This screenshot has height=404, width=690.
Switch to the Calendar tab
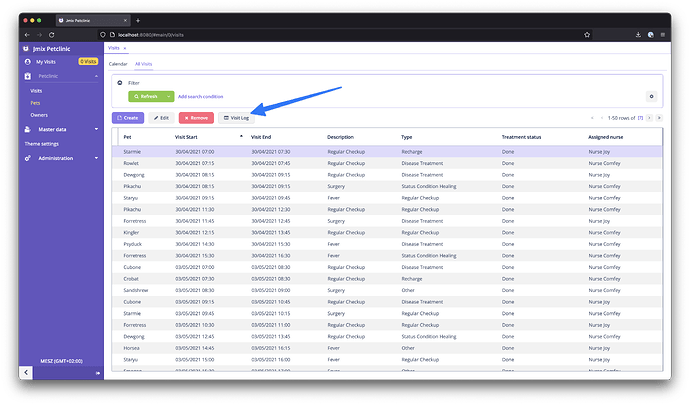(118, 64)
